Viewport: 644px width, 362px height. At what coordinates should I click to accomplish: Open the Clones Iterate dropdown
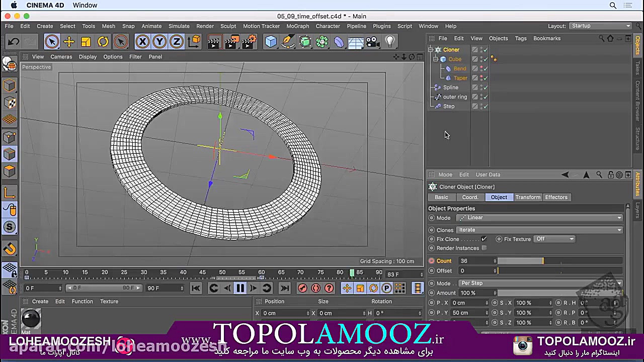(x=539, y=230)
